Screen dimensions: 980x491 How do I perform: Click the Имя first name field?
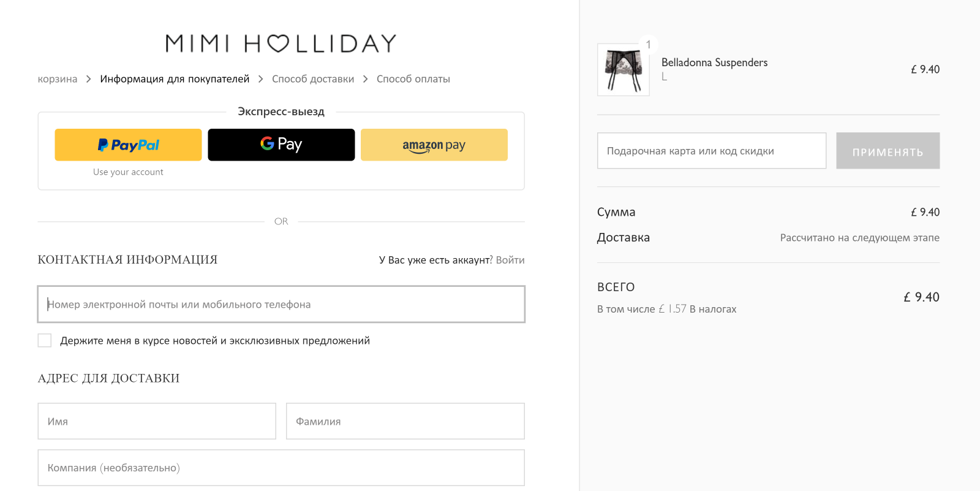157,421
